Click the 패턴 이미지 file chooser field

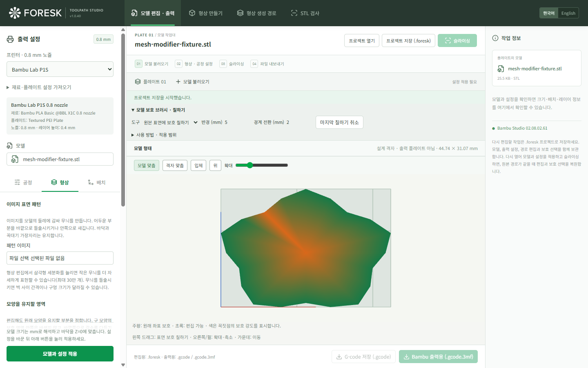(x=60, y=258)
